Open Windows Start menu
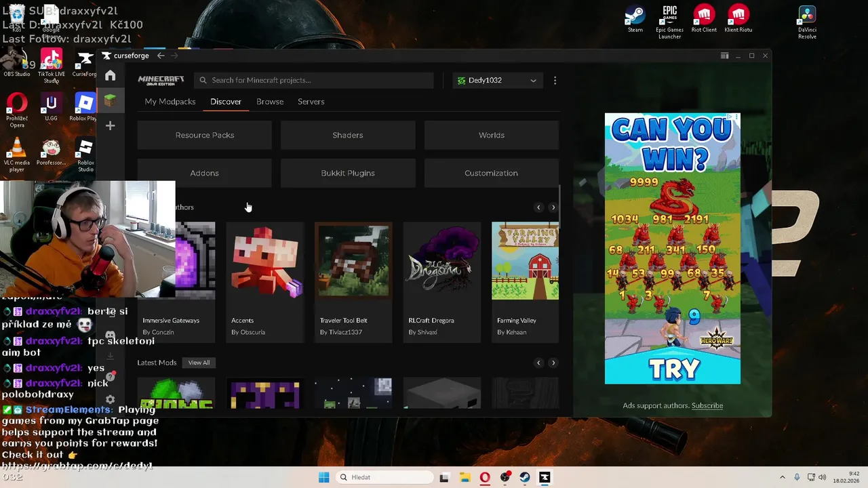This screenshot has width=868, height=488. point(324,477)
